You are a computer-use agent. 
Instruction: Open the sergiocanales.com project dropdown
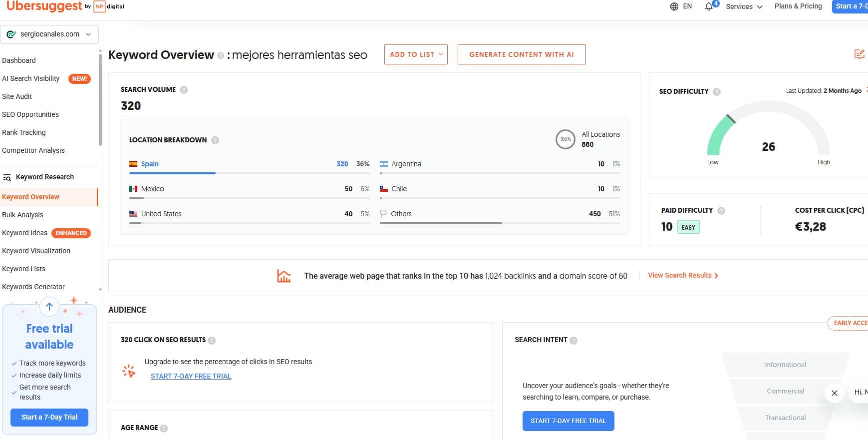(49, 34)
